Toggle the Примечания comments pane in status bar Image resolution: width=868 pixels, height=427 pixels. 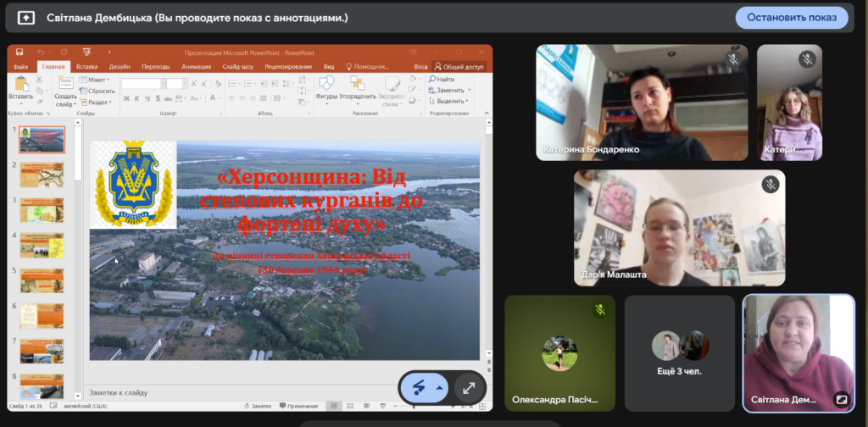pyautogui.click(x=292, y=406)
